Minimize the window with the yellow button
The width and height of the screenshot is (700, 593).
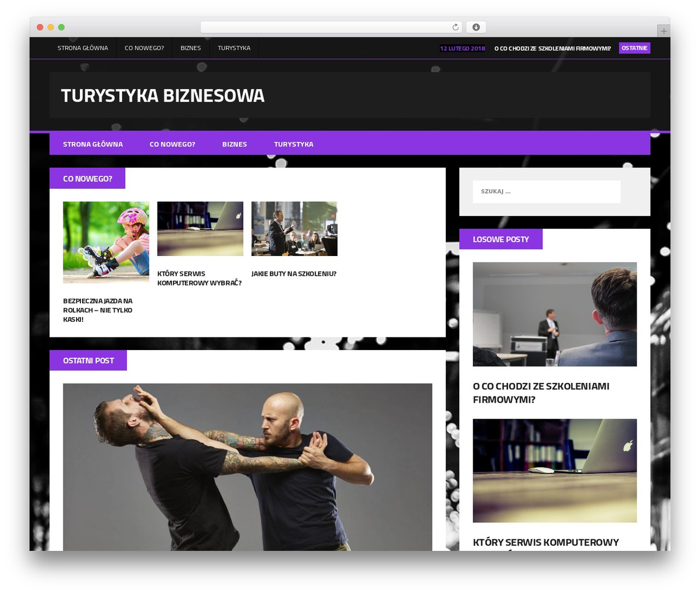click(51, 27)
